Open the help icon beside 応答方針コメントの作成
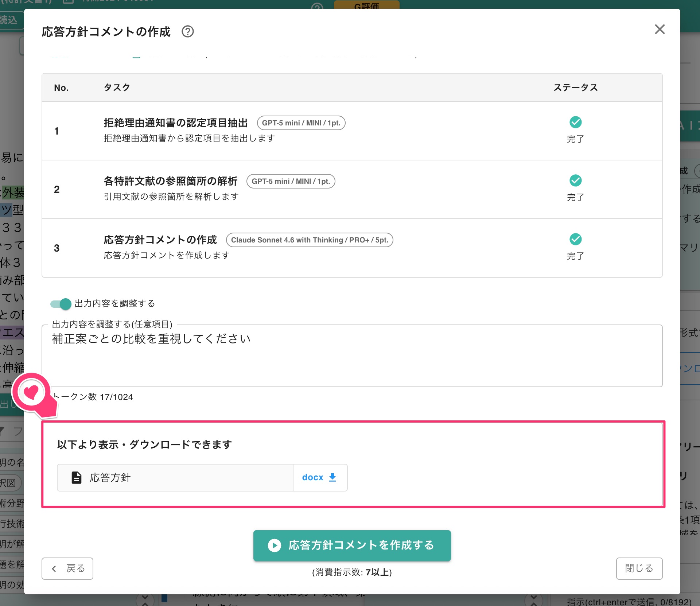 point(188,32)
